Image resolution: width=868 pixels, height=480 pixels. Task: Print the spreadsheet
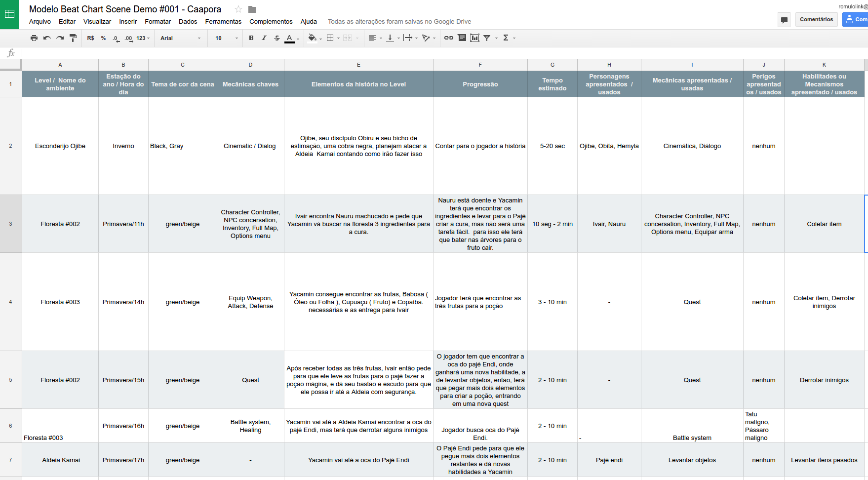pos(34,38)
